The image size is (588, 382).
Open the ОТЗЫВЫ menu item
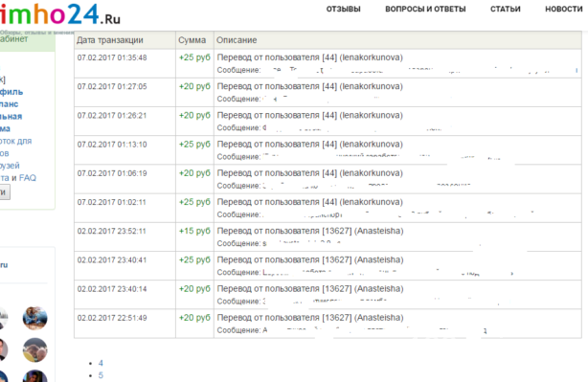pyautogui.click(x=343, y=9)
